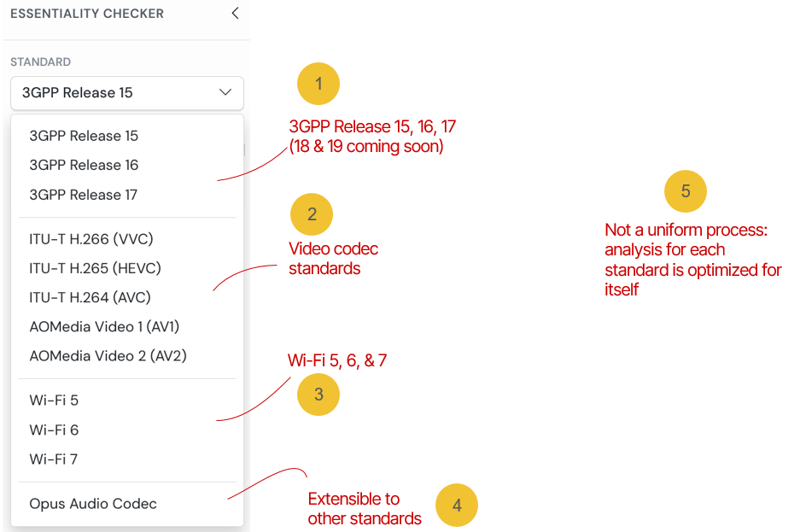Select Opus Audio Codec option
The height and width of the screenshot is (532, 800).
tap(127, 504)
